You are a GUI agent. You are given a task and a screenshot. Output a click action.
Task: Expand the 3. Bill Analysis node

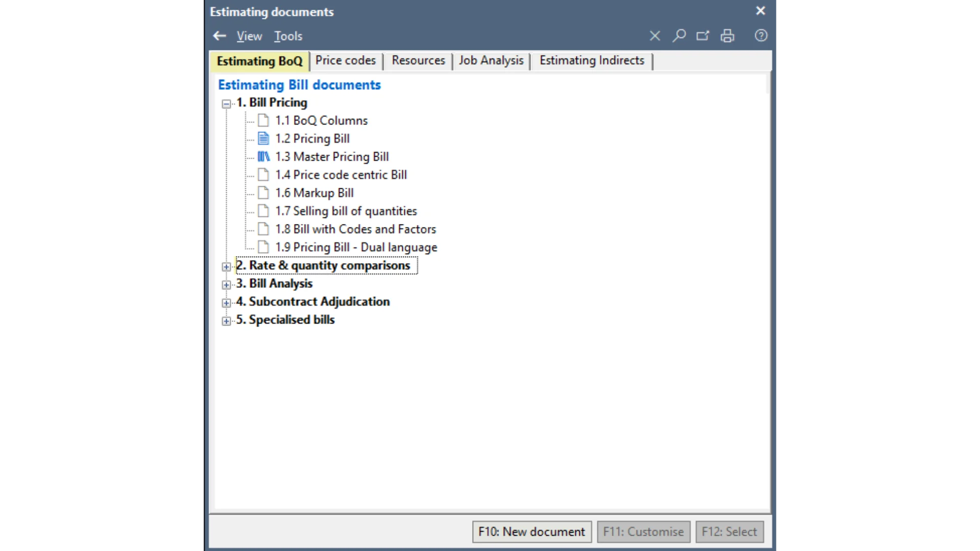tap(226, 285)
